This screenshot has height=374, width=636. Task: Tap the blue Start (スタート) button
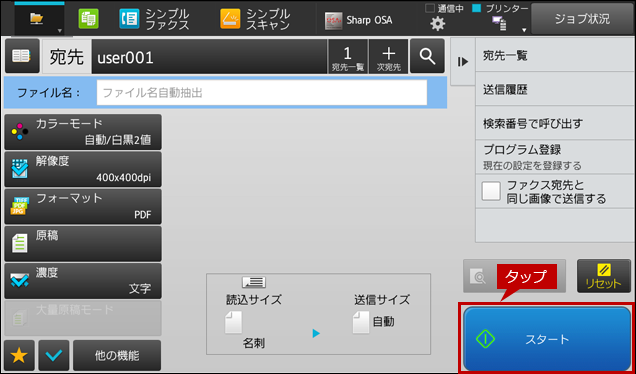547,339
